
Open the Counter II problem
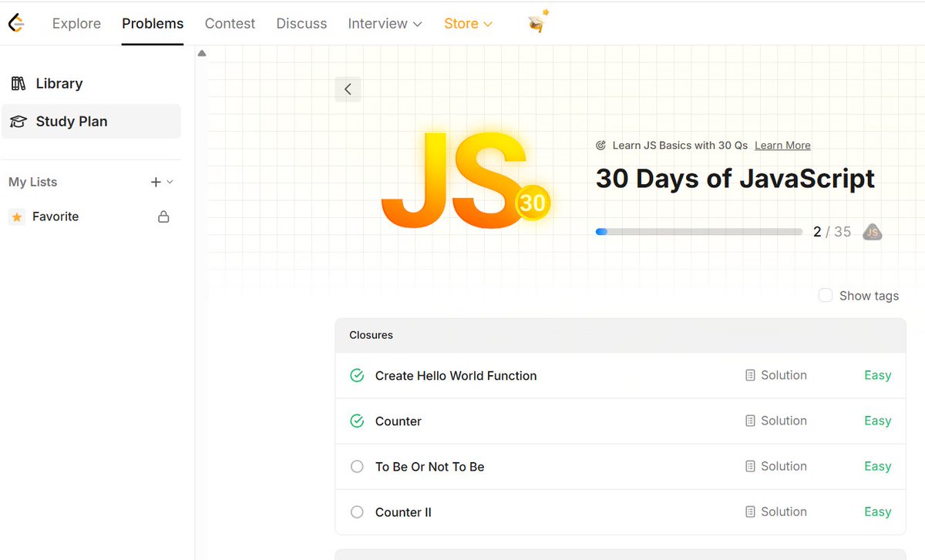pyautogui.click(x=403, y=512)
